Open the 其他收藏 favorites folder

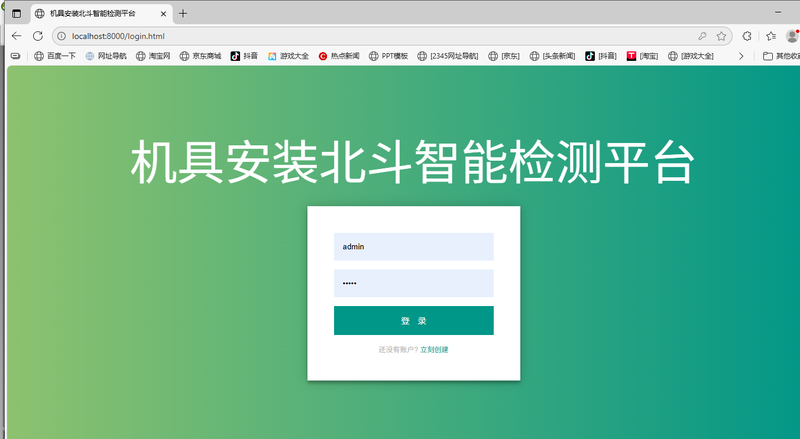pyautogui.click(x=781, y=56)
